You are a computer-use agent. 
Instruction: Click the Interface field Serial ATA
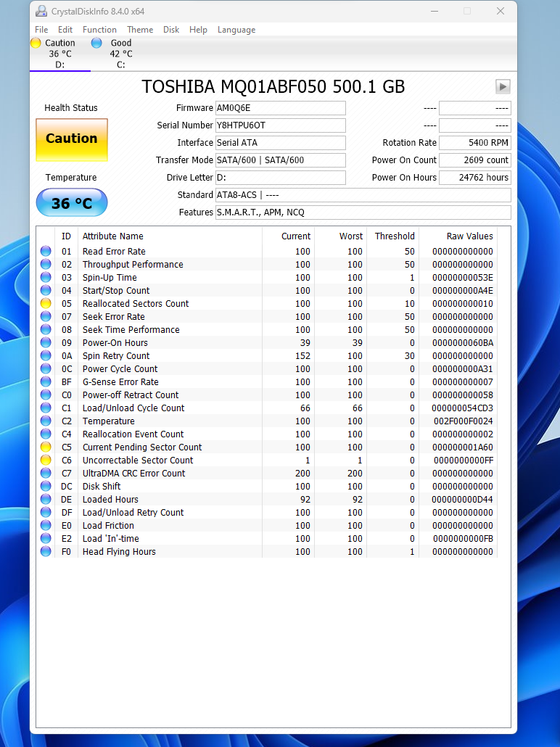(281, 143)
